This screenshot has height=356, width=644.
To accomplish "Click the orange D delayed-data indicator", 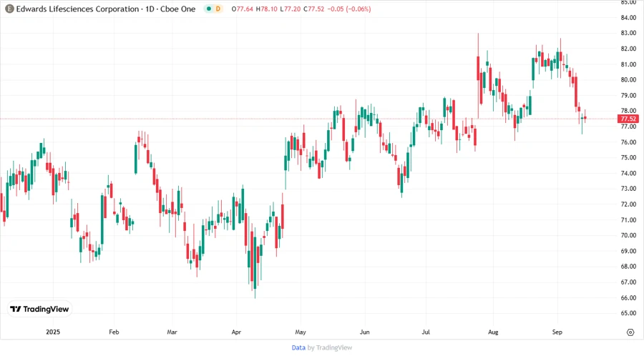I will [218, 9].
